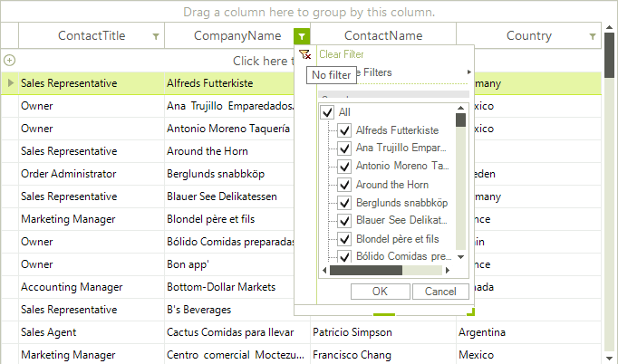The image size is (618, 364).
Task: Select the Sales Agent cell
Action: pos(92,332)
